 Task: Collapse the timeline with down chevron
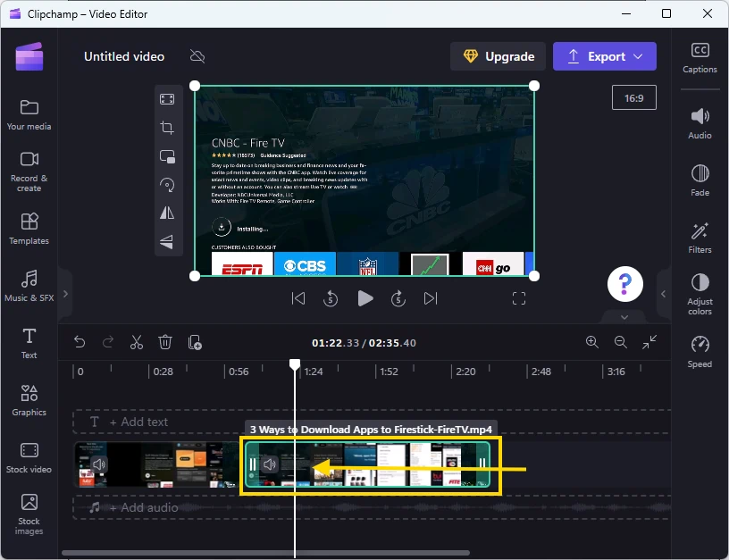[x=624, y=317]
